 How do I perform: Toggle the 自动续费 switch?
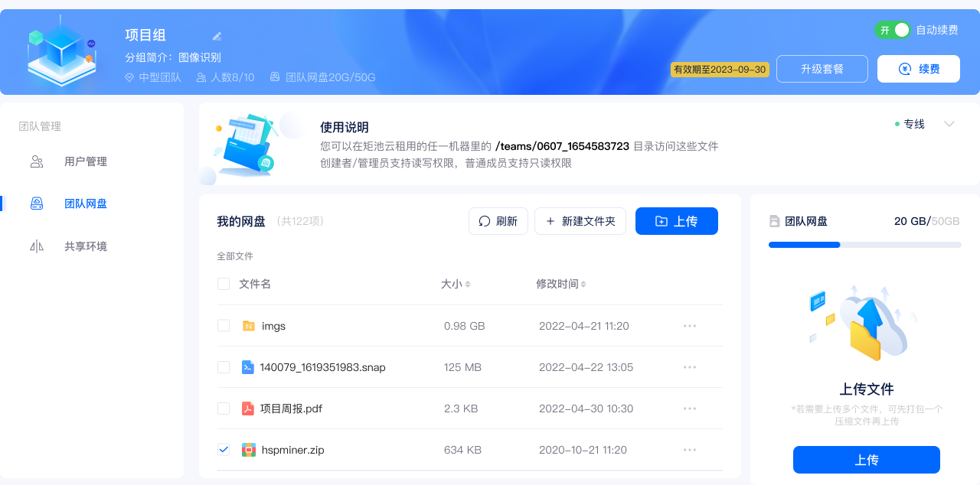893,30
